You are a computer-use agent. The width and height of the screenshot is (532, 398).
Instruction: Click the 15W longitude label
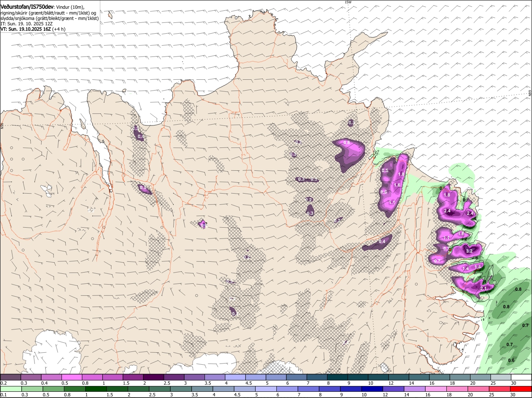(348, 2)
